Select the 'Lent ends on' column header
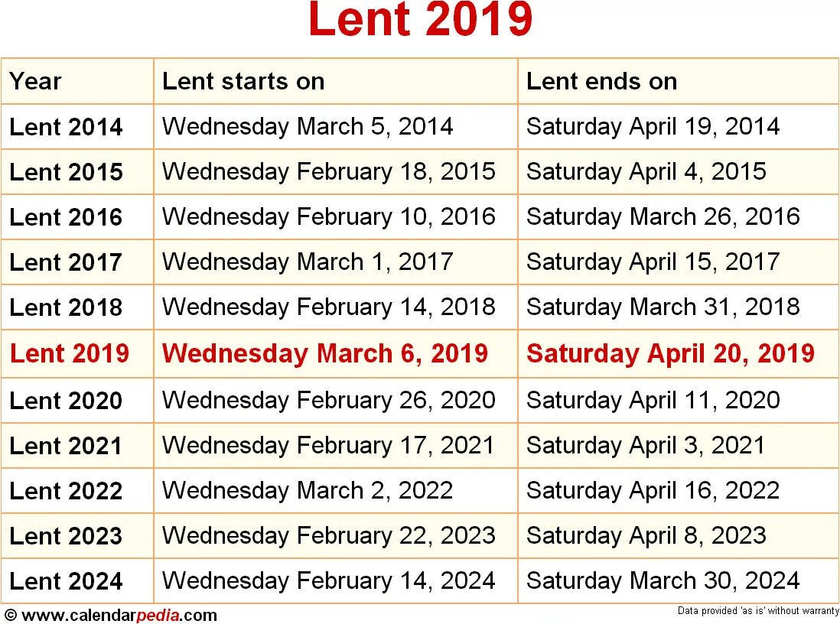This screenshot has height=624, width=840. pyautogui.click(x=601, y=81)
